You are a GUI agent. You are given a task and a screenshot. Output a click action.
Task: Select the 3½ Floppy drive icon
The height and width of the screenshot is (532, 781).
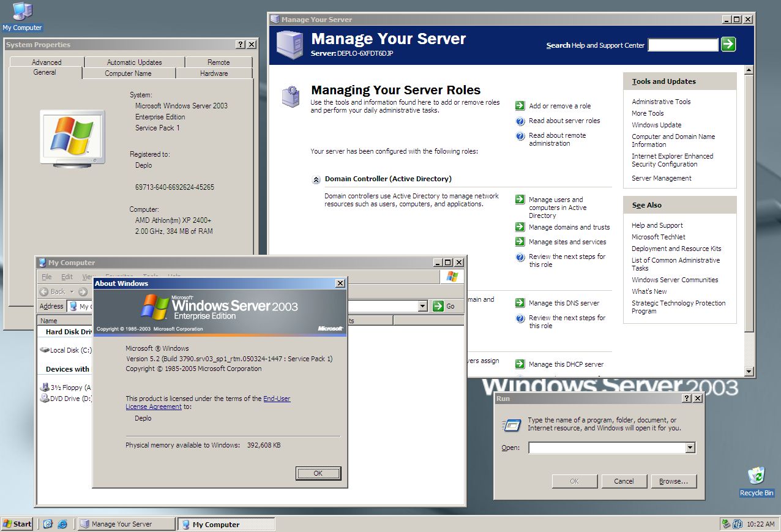(45, 388)
